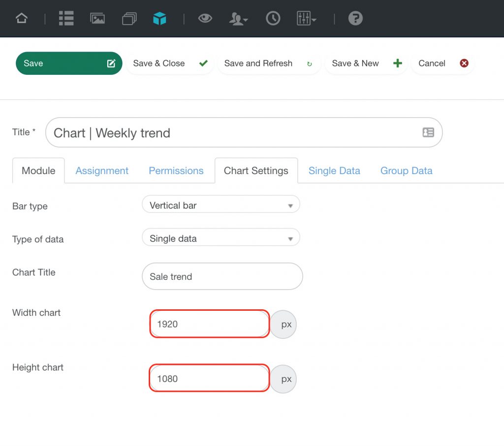Switch to the Permissions tab
Screen dimensions: 504x446
coord(176,171)
